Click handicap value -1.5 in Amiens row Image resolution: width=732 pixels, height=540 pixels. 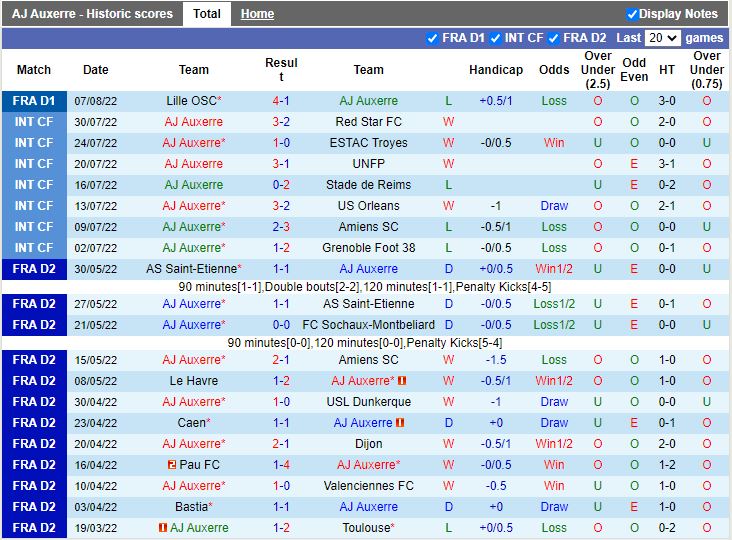[x=496, y=360]
